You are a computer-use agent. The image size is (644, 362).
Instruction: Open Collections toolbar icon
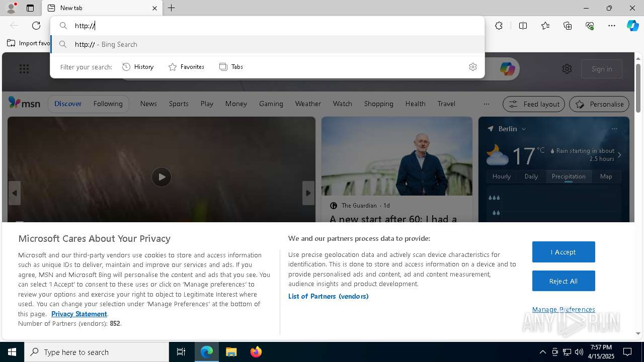(568, 26)
